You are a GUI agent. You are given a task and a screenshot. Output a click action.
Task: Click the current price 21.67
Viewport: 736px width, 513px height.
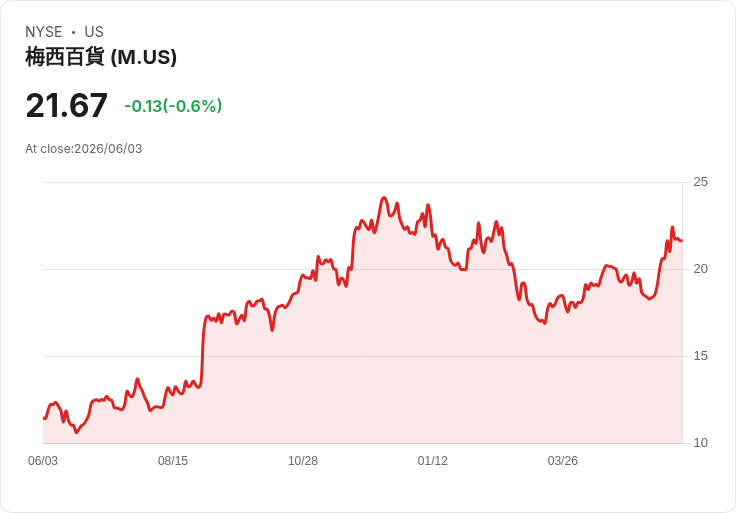coord(67,106)
